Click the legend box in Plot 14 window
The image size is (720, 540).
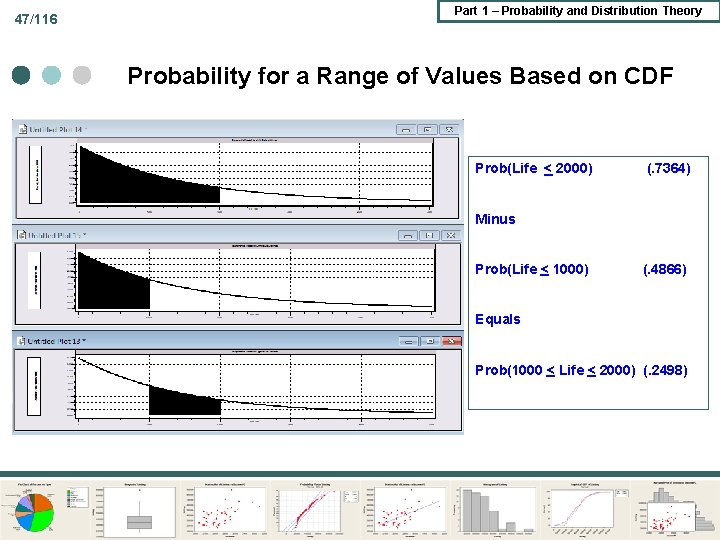[x=35, y=174]
